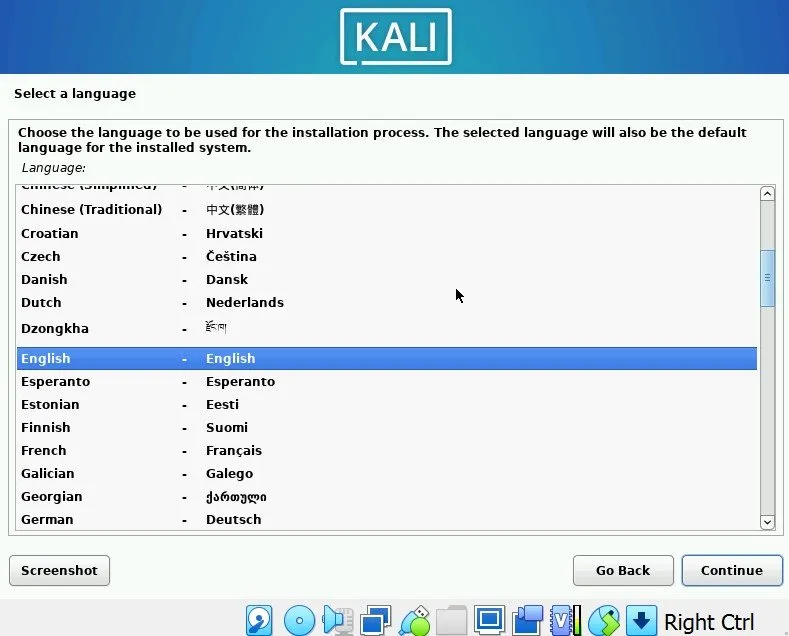Viewport: 789px width, 636px height.
Task: Click the Continue button
Action: 732,571
